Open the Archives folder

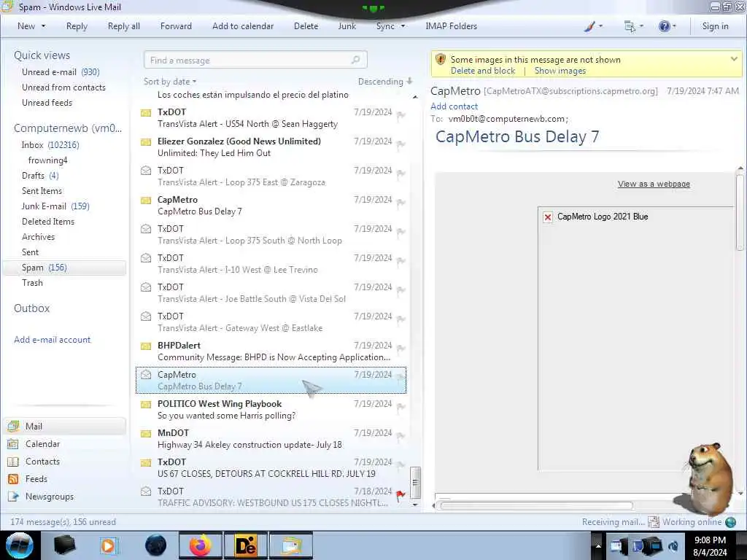38,237
